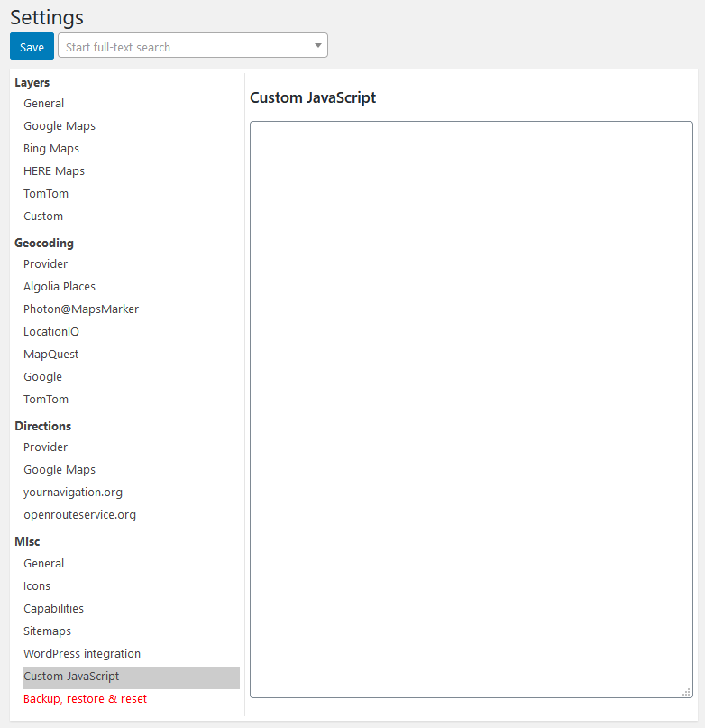The width and height of the screenshot is (705, 728).
Task: Open Custom layers settings
Action: [43, 217]
